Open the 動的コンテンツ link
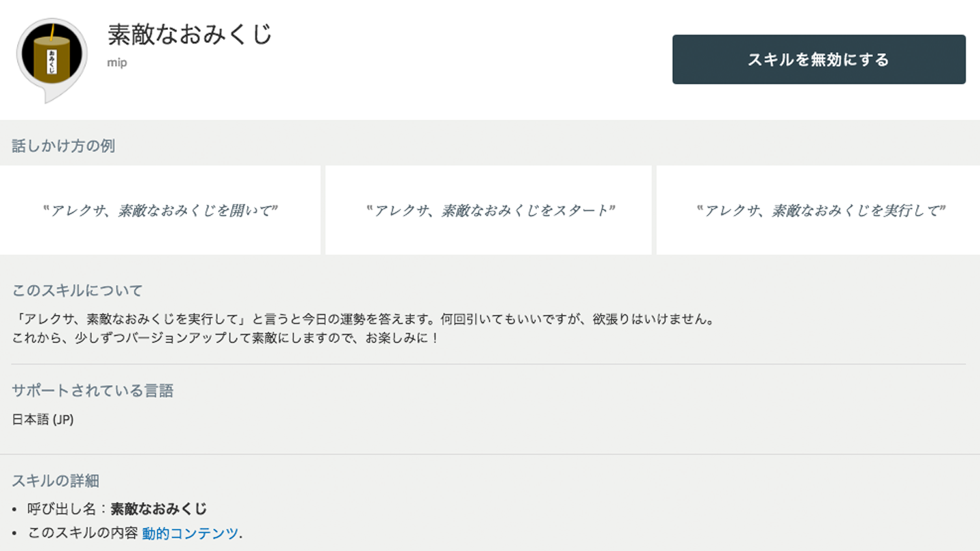Screen dimensions: 980x551 click(191, 533)
